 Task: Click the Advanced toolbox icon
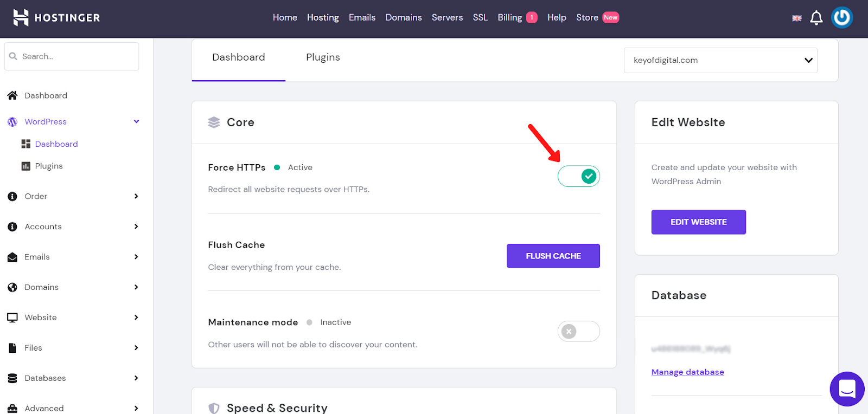coord(12,409)
